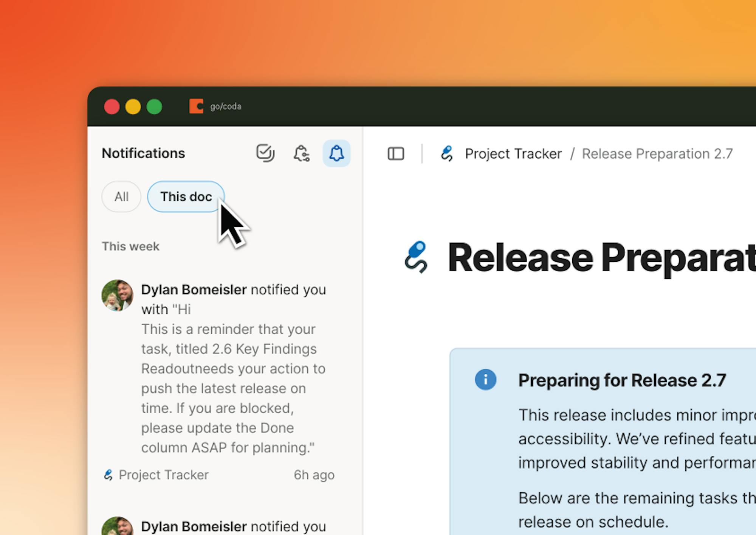Open first Dylan Bomeisler notification

232,368
